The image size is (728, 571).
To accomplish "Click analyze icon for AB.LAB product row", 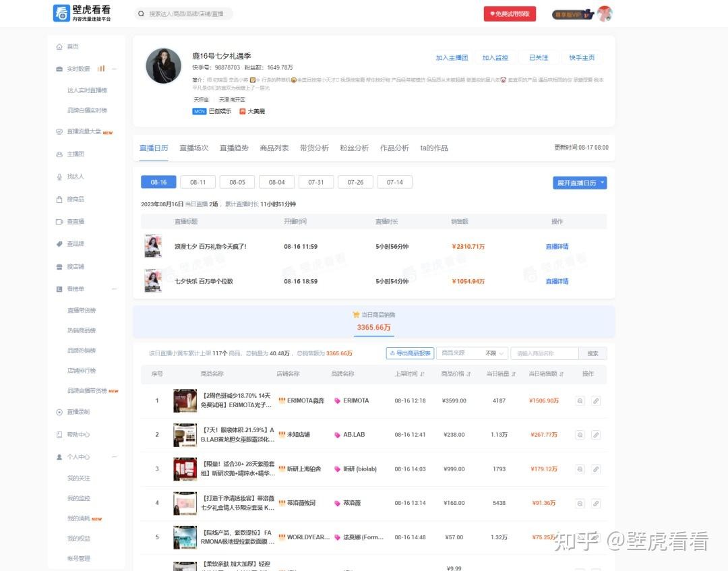I will [x=580, y=435].
